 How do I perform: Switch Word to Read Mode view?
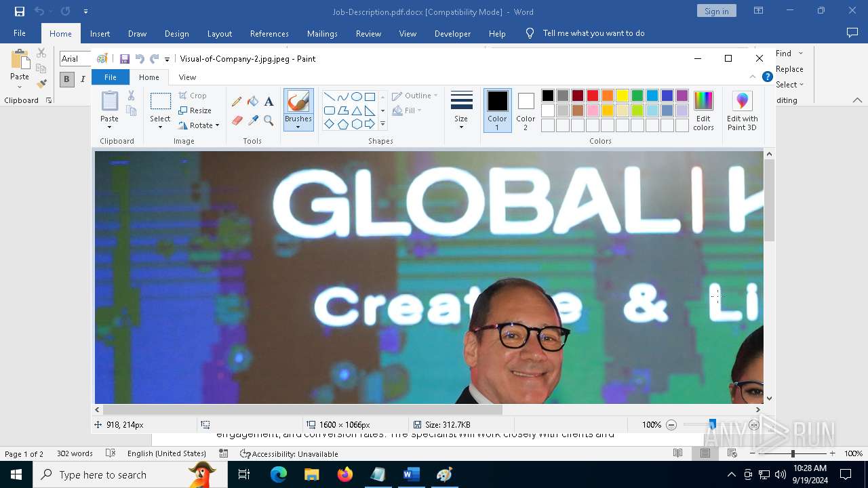[x=677, y=453]
